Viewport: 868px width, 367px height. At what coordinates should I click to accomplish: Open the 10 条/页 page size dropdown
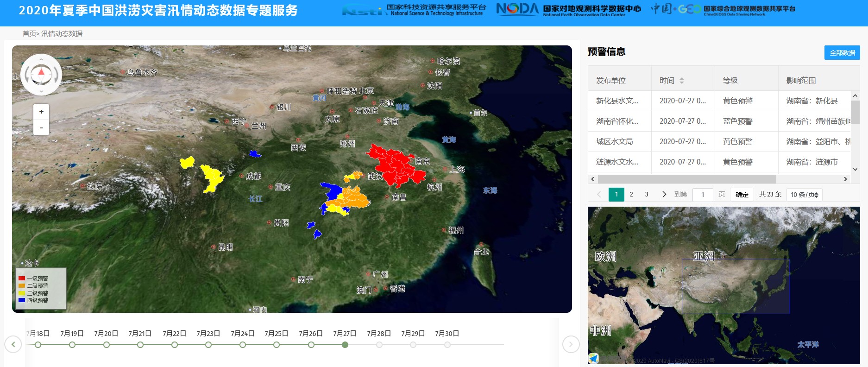point(804,195)
